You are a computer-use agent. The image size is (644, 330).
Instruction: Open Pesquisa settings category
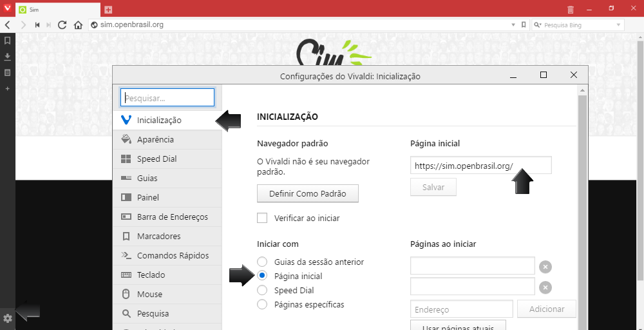[x=167, y=313]
